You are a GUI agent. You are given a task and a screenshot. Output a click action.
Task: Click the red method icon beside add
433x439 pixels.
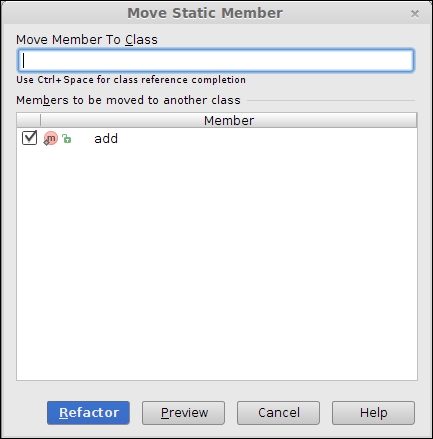(51, 138)
